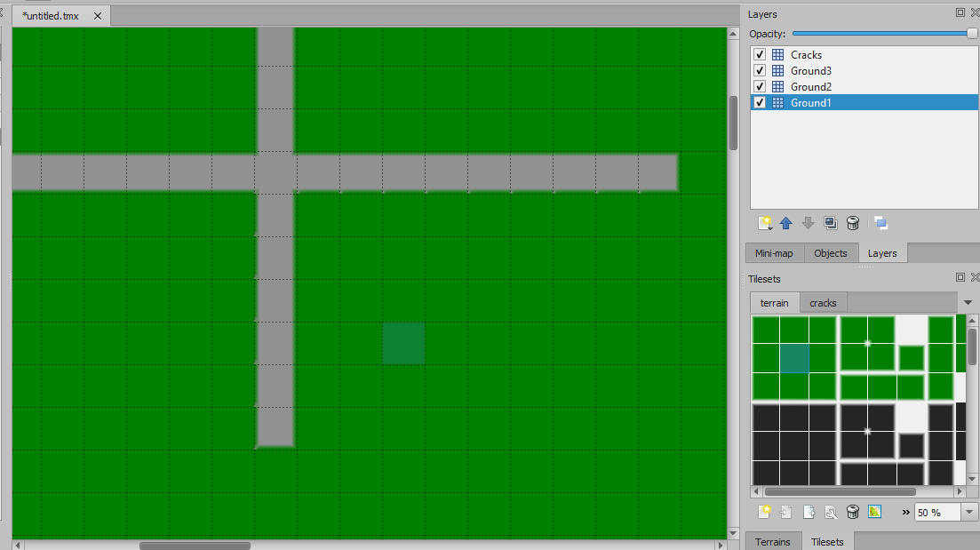Open the 50 % tileset zoom dropdown
980x550 pixels.
(x=969, y=513)
